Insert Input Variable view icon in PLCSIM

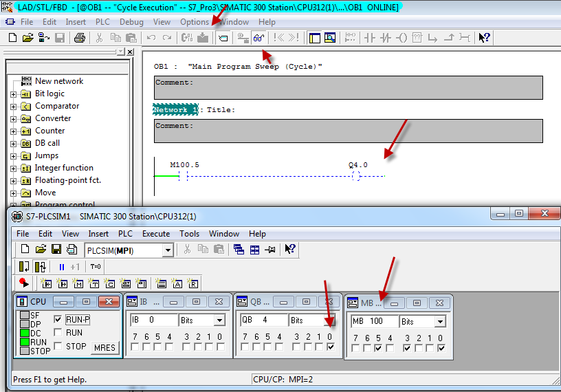point(46,283)
